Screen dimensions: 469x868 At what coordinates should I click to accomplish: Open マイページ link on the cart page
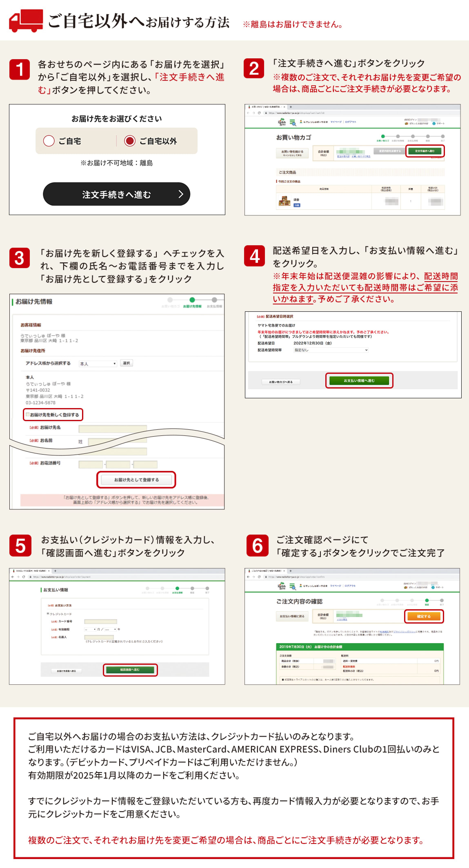pos(336,122)
